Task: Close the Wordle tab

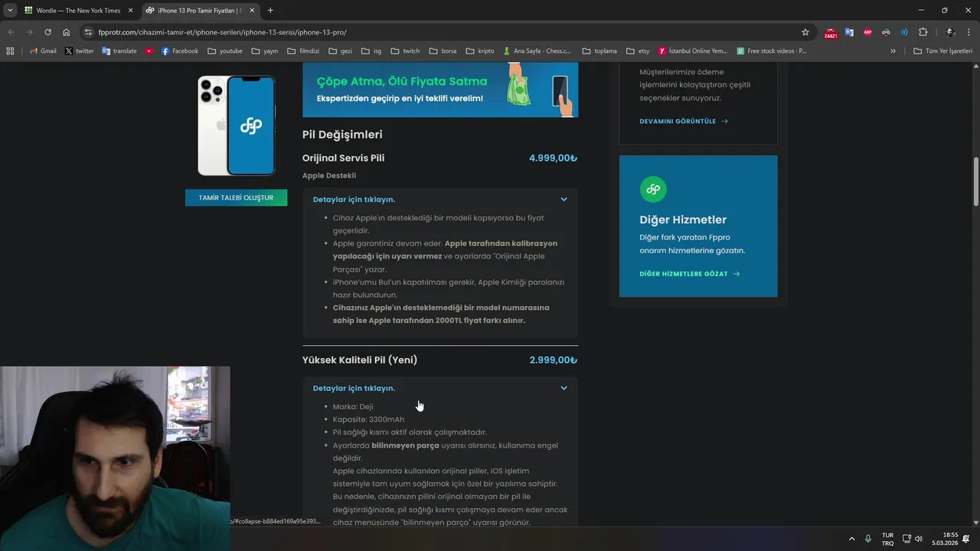Action: (129, 11)
